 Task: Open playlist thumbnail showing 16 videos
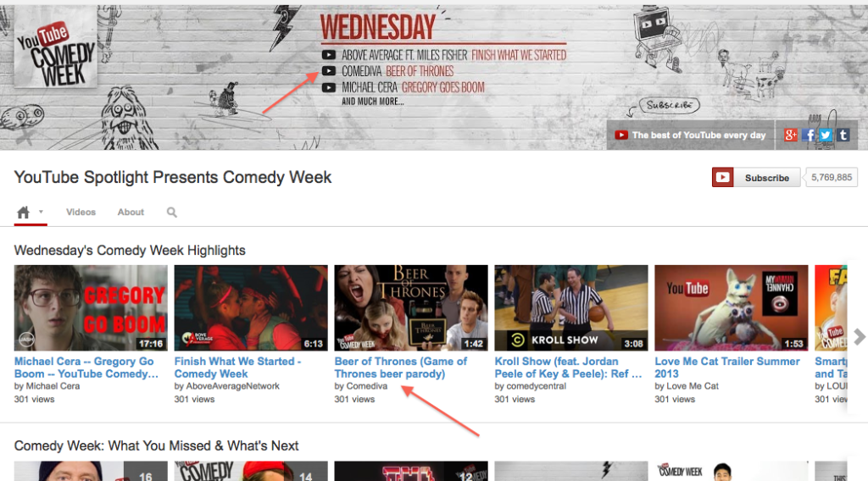click(x=91, y=471)
